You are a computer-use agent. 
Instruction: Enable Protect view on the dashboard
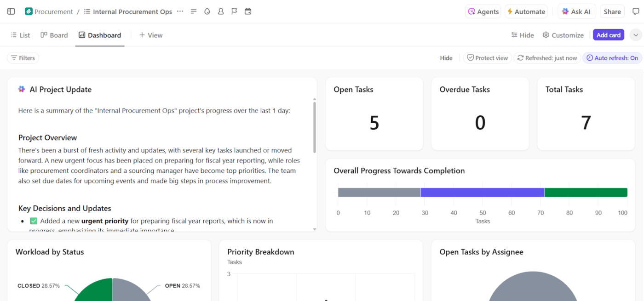(x=487, y=57)
